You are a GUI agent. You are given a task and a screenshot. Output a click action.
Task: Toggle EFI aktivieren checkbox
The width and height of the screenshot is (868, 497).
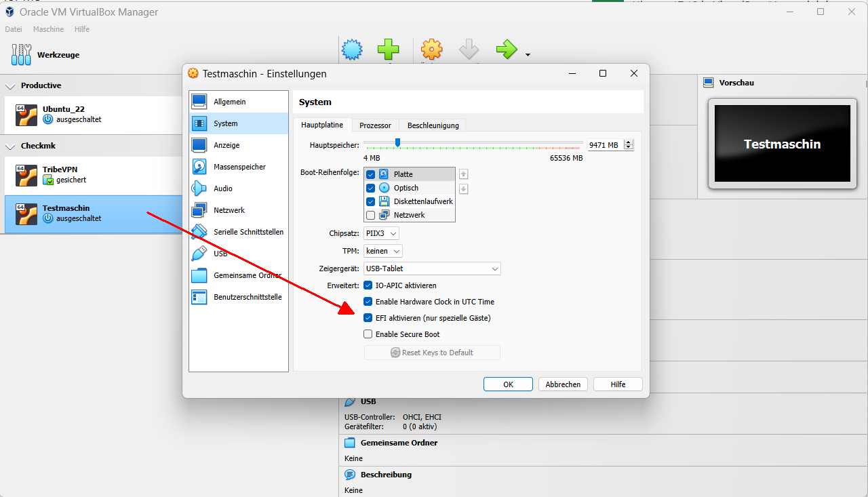(x=368, y=318)
